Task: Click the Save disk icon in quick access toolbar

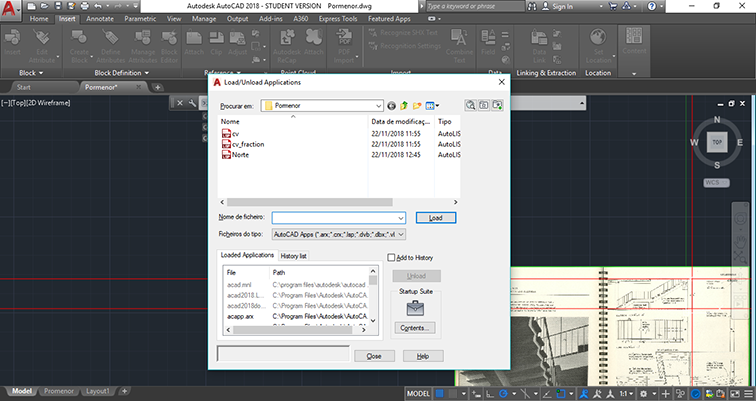Action: (x=58, y=6)
